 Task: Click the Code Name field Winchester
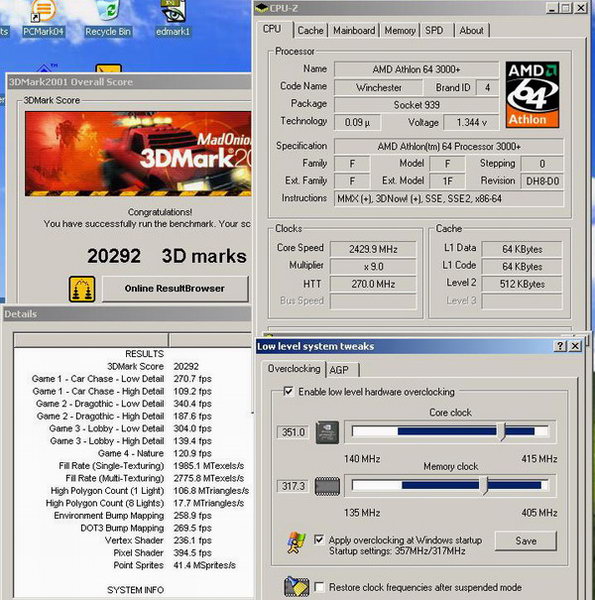(x=378, y=88)
